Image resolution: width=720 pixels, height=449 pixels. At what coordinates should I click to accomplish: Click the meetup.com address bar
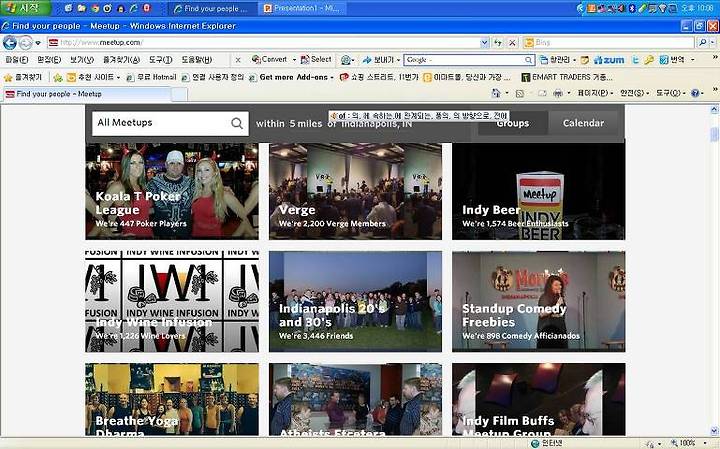point(263,43)
